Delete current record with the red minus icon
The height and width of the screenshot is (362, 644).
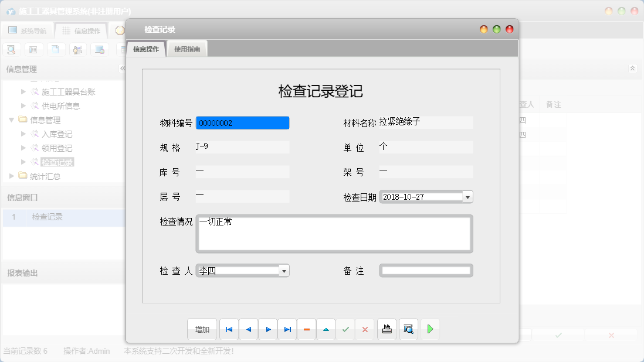(x=306, y=329)
